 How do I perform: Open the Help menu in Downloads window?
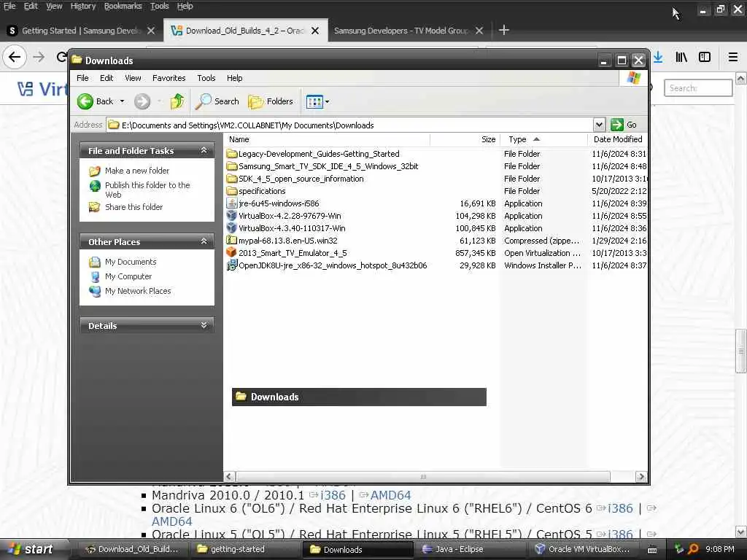[x=234, y=78]
